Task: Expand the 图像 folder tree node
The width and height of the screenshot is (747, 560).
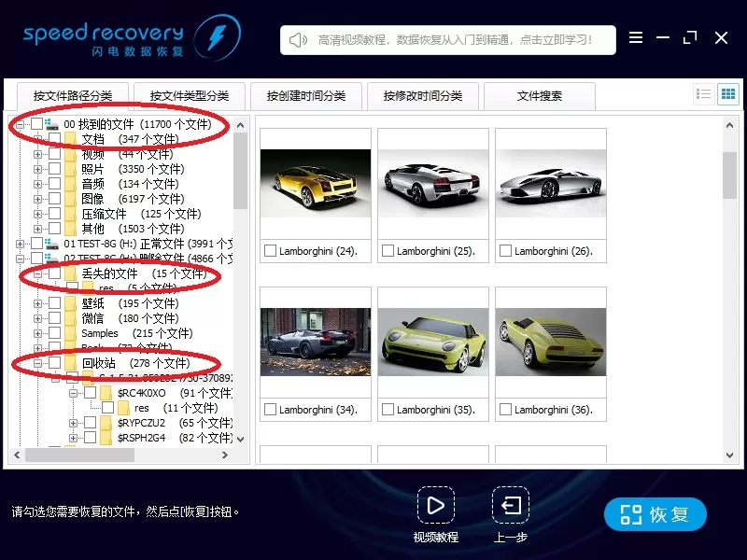Action: point(37,199)
